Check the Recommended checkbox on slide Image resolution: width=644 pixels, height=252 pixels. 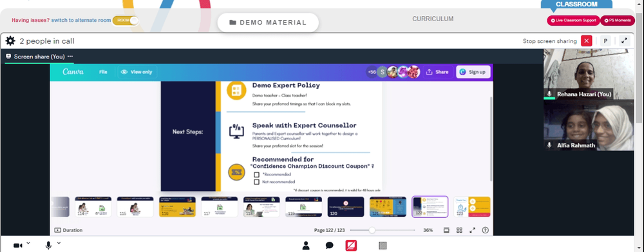click(257, 175)
